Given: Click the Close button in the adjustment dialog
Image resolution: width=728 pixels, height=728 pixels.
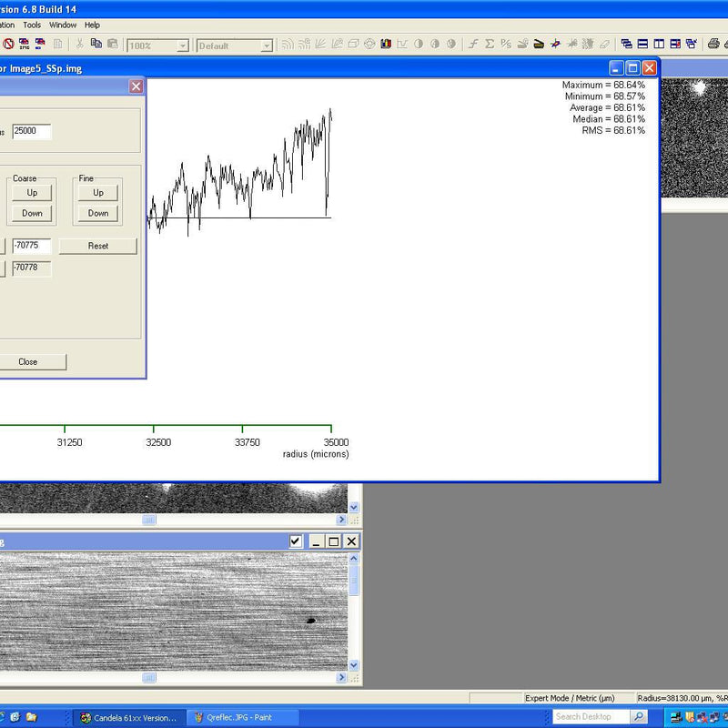Looking at the screenshot, I should click(x=27, y=361).
